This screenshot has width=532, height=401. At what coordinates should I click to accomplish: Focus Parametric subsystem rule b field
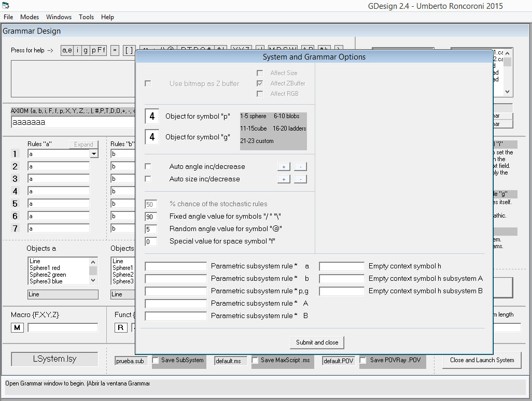[x=176, y=279]
